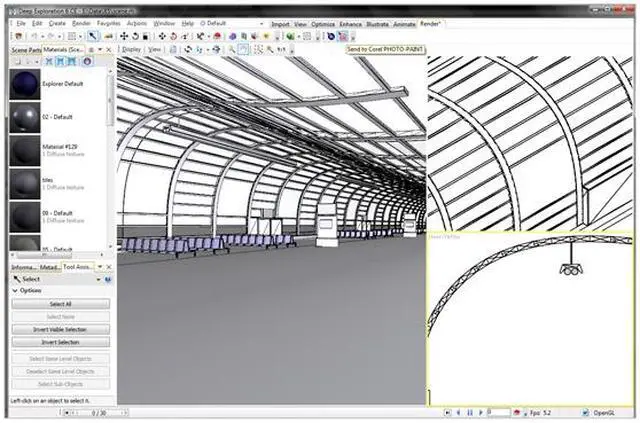This screenshot has width=640, height=423.
Task: Select the arrow selection tool in toolbar
Action: coord(93,36)
